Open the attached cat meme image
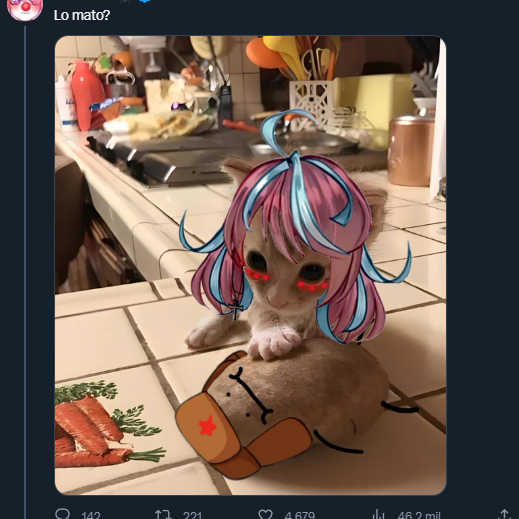This screenshot has width=519, height=519. click(x=250, y=265)
